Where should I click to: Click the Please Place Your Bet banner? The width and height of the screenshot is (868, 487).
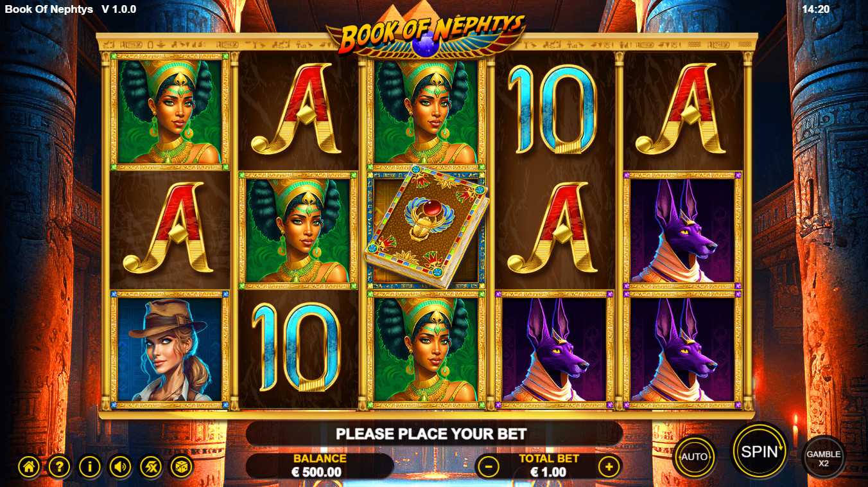pyautogui.click(x=431, y=434)
